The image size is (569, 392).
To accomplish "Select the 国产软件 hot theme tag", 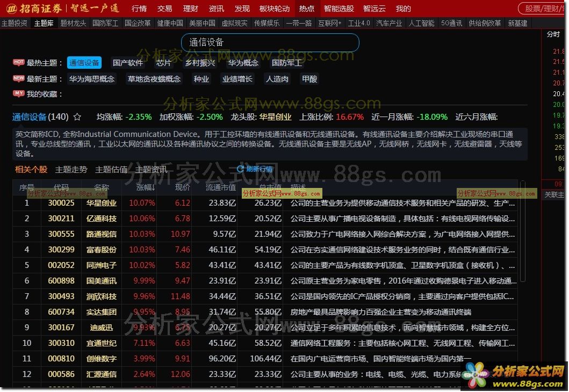I will pos(128,63).
